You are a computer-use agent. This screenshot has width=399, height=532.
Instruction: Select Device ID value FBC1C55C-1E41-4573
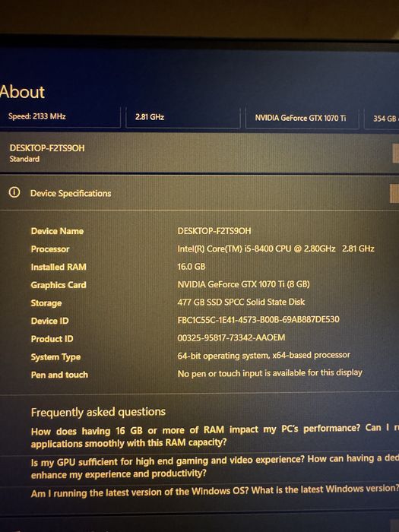[x=258, y=320]
